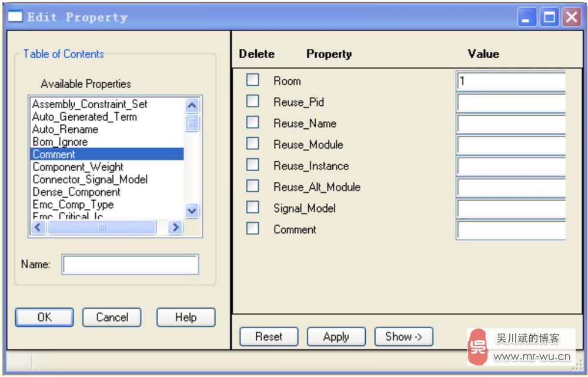Select Connector_Signal_Model in the list
The height and width of the screenshot is (377, 588).
pos(106,179)
